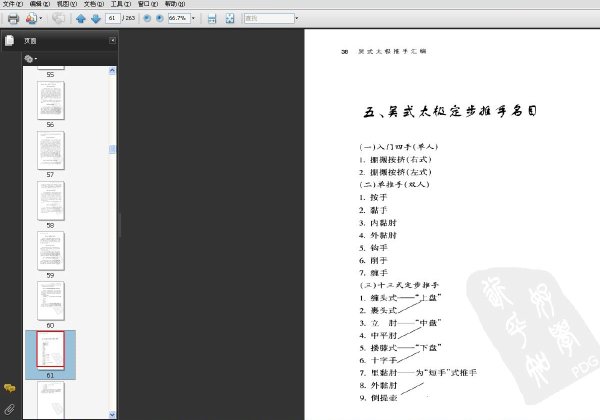Open the collaborate/share toolbar icon

coord(31,18)
